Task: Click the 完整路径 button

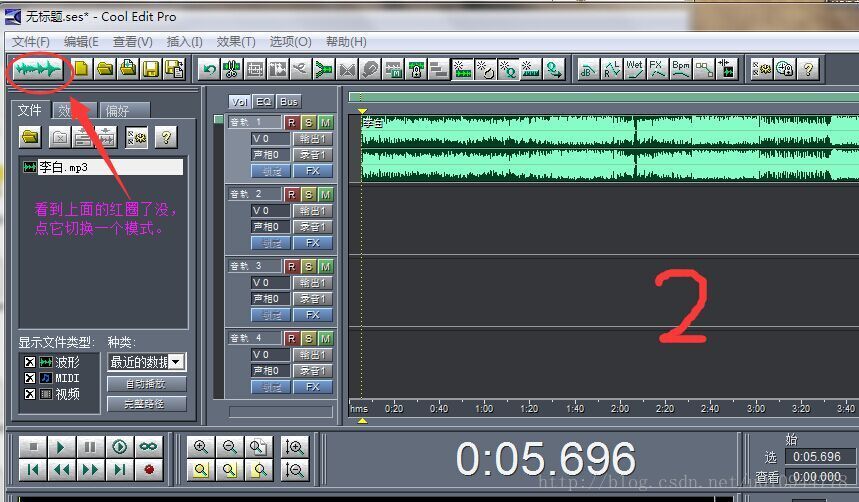Action: [x=146, y=404]
